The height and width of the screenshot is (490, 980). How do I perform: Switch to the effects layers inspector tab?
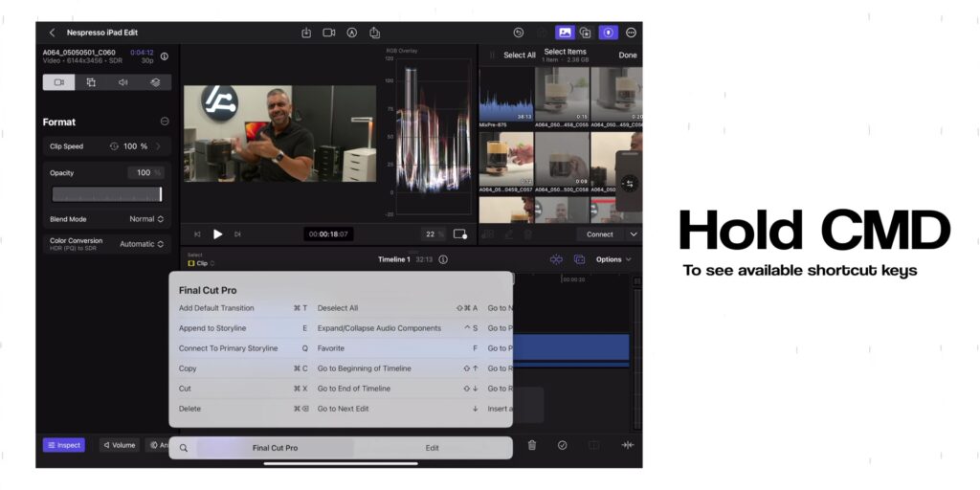(x=156, y=82)
